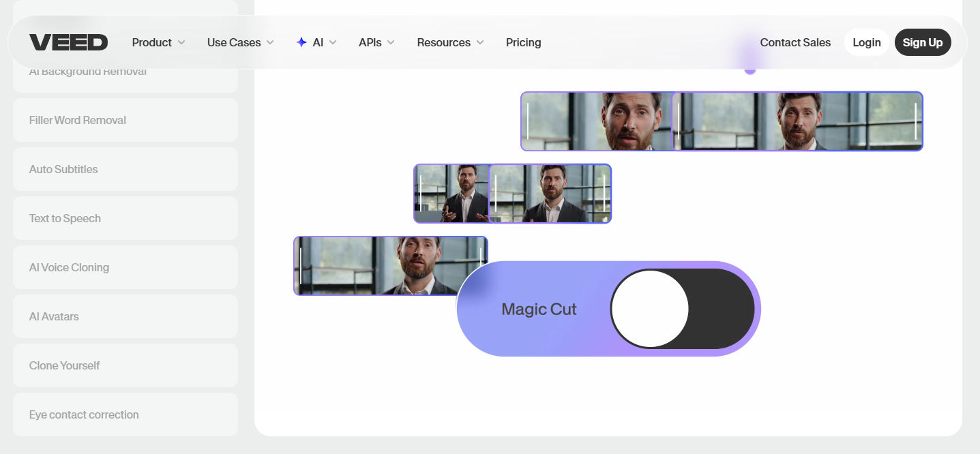Image resolution: width=980 pixels, height=454 pixels.
Task: Click the top-right widest video clip thumbnail
Action: (x=797, y=121)
